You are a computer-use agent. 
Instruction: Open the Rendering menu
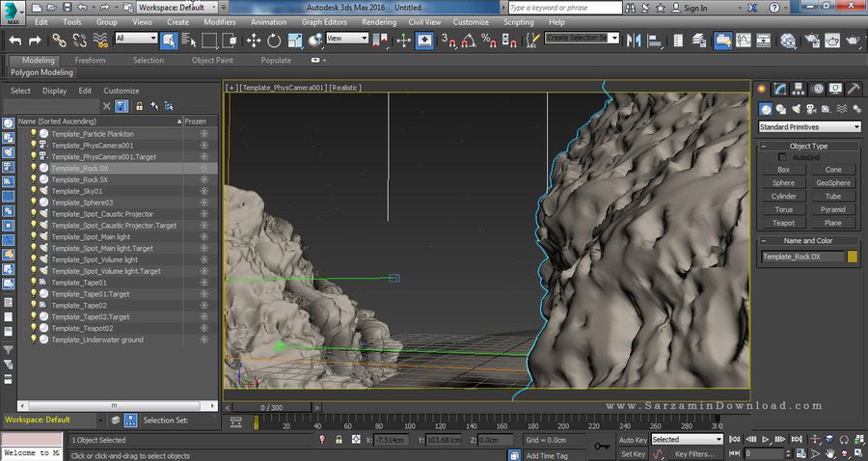click(x=378, y=21)
